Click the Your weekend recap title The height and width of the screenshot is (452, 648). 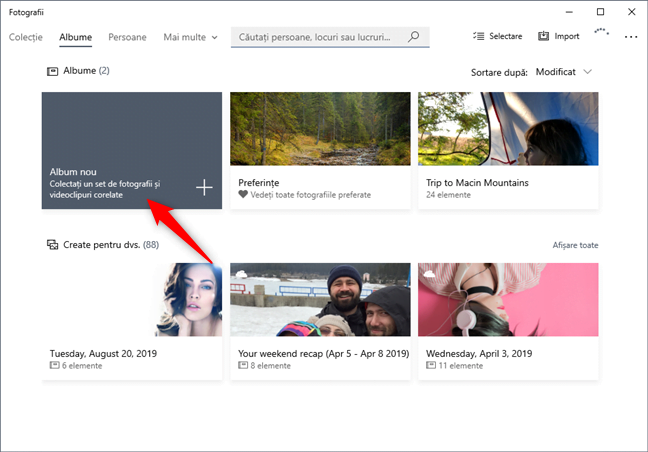pyautogui.click(x=324, y=354)
